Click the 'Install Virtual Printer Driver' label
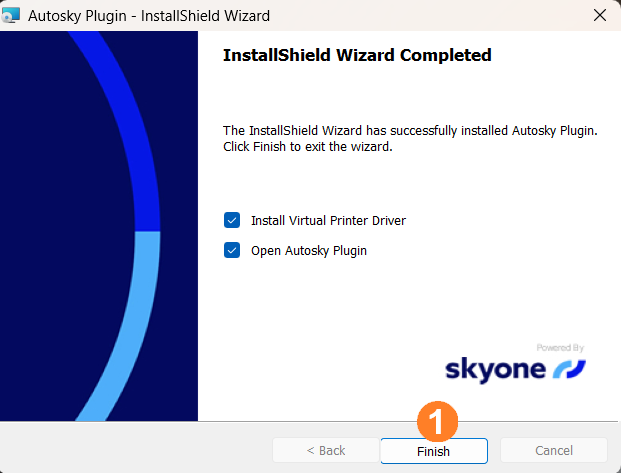621x473 pixels. [328, 221]
